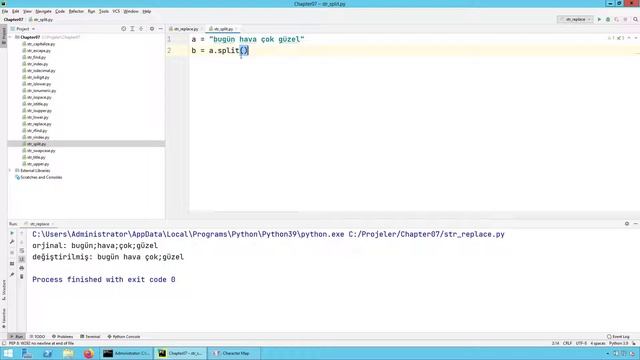This screenshot has width=640, height=360.
Task: Click the UTF-8 encoding in status bar
Action: pos(581,343)
